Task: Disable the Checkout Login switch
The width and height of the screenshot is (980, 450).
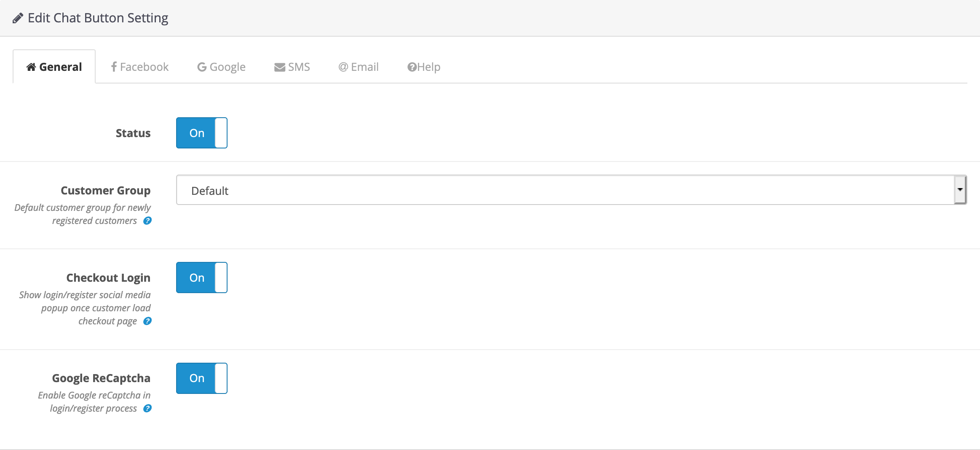Action: (201, 278)
